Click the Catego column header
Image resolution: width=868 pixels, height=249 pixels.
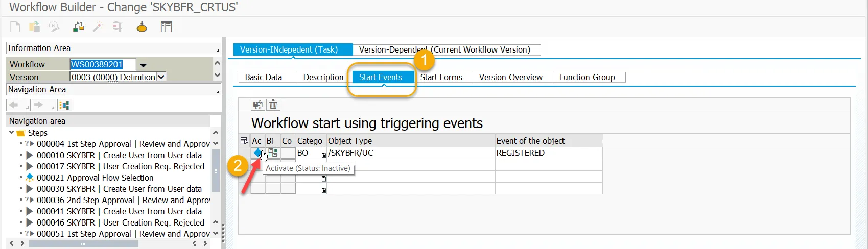[311, 141]
